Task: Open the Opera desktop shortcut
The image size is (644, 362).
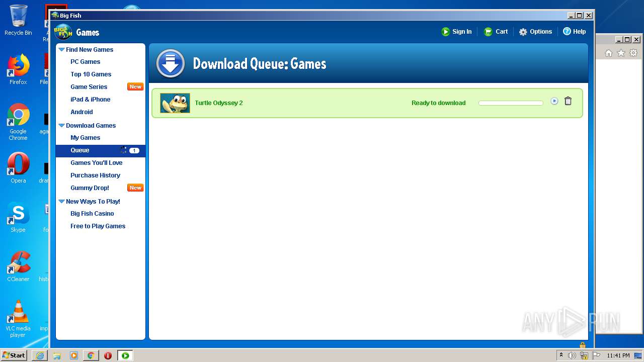Action: (x=18, y=168)
